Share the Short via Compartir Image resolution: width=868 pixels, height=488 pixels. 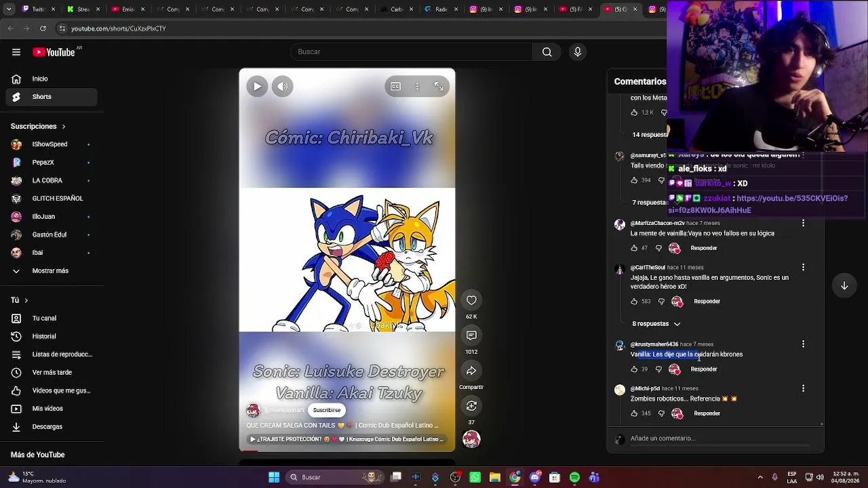(x=471, y=371)
